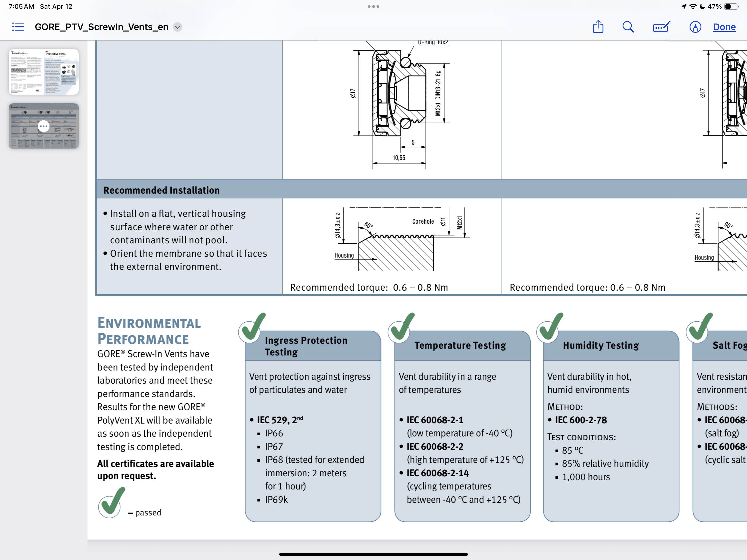
Task: Tap the Environmental Performance heading
Action: (x=149, y=331)
